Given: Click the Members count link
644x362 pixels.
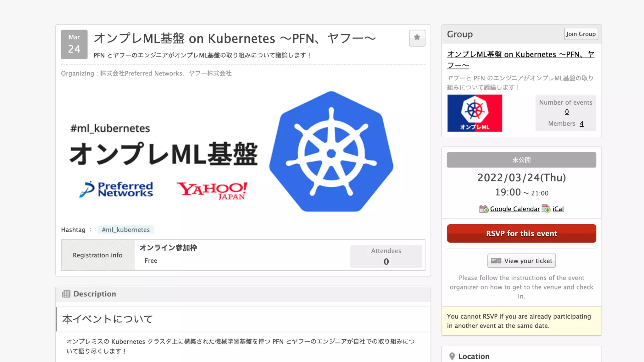Looking at the screenshot, I should (581, 123).
